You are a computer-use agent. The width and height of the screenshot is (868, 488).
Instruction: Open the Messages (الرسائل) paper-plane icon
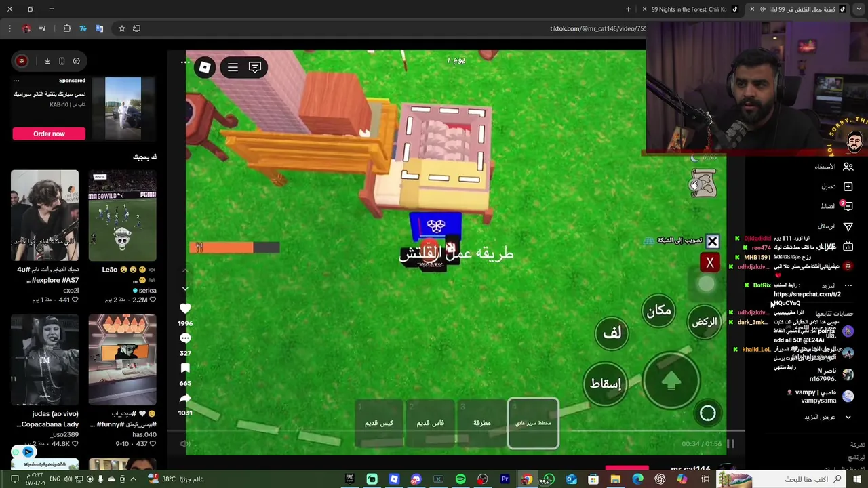click(848, 226)
